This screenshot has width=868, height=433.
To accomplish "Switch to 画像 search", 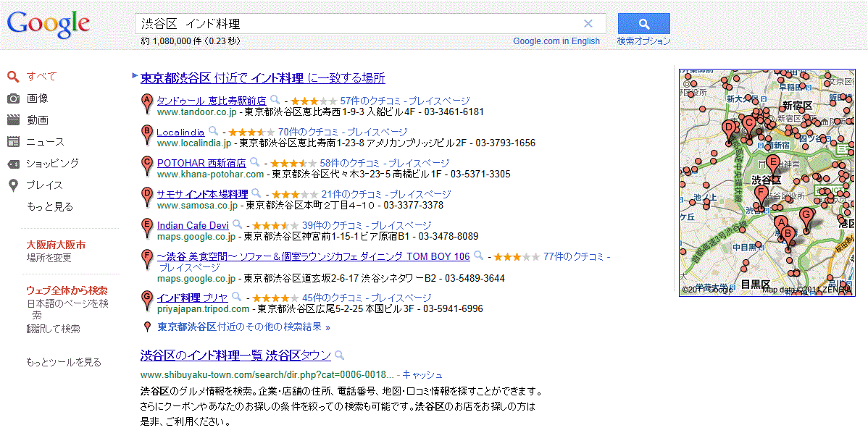I will pyautogui.click(x=37, y=98).
